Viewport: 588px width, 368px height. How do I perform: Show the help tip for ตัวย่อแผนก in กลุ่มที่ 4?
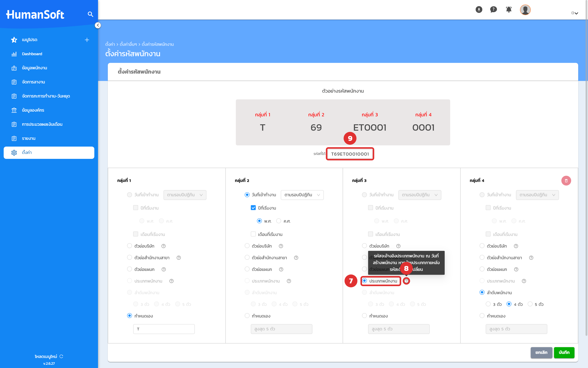(x=516, y=269)
